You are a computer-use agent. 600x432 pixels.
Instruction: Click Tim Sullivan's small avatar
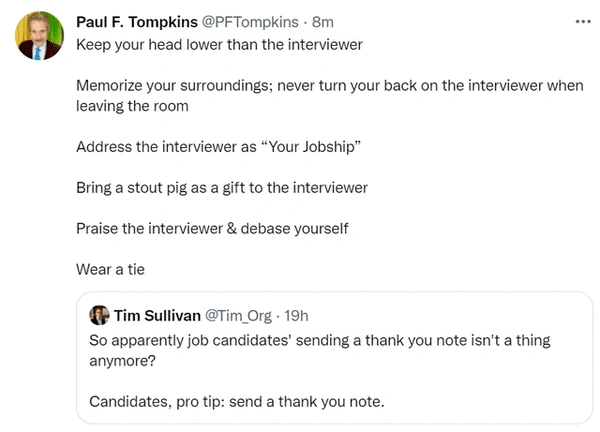[x=99, y=316]
